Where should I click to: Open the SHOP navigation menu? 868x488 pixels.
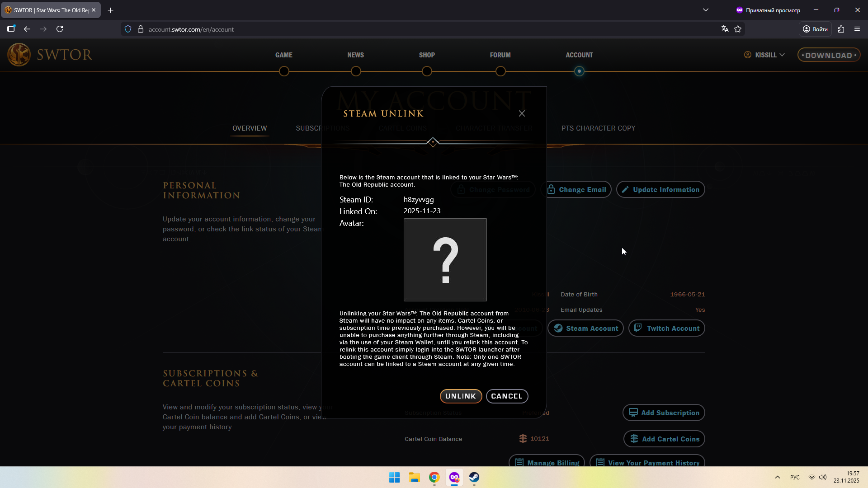coord(427,55)
